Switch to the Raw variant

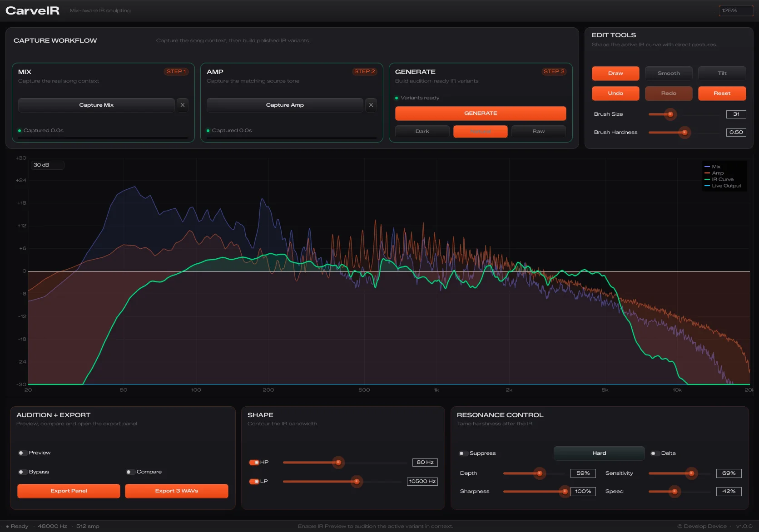(x=538, y=131)
